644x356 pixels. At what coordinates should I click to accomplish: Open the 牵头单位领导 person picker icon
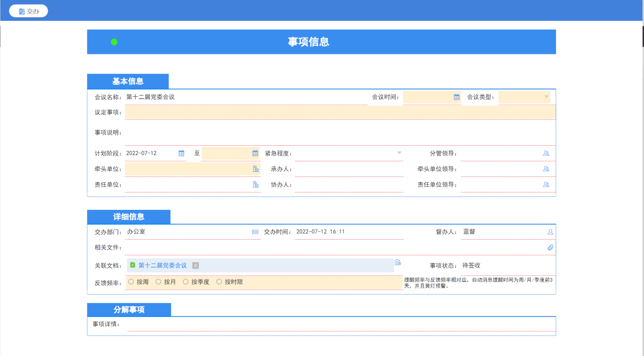coord(546,169)
